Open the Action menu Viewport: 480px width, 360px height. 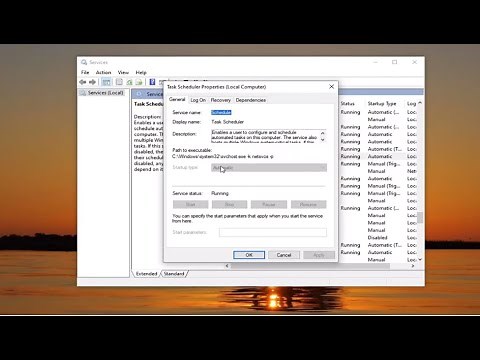(x=103, y=72)
